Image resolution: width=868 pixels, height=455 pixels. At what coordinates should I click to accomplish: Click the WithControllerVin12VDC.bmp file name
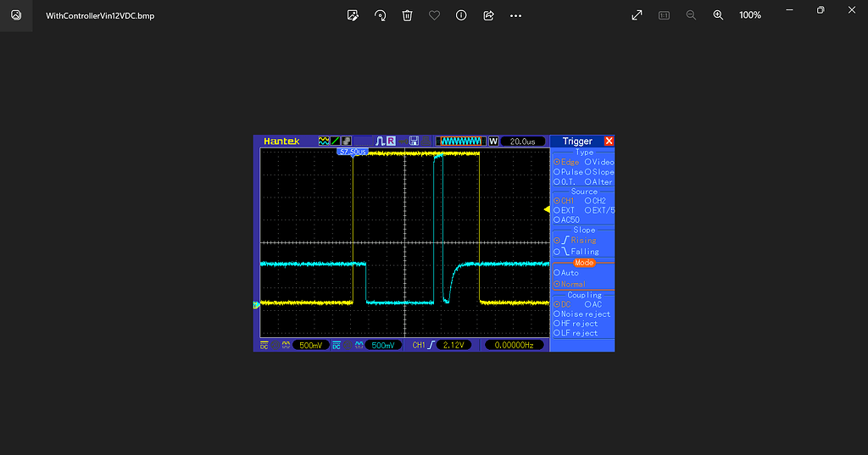(x=100, y=15)
